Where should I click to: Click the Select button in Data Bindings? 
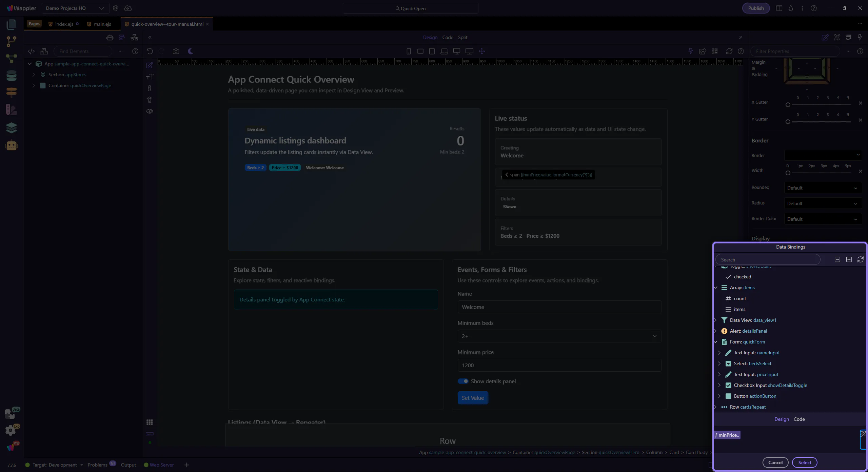804,463
